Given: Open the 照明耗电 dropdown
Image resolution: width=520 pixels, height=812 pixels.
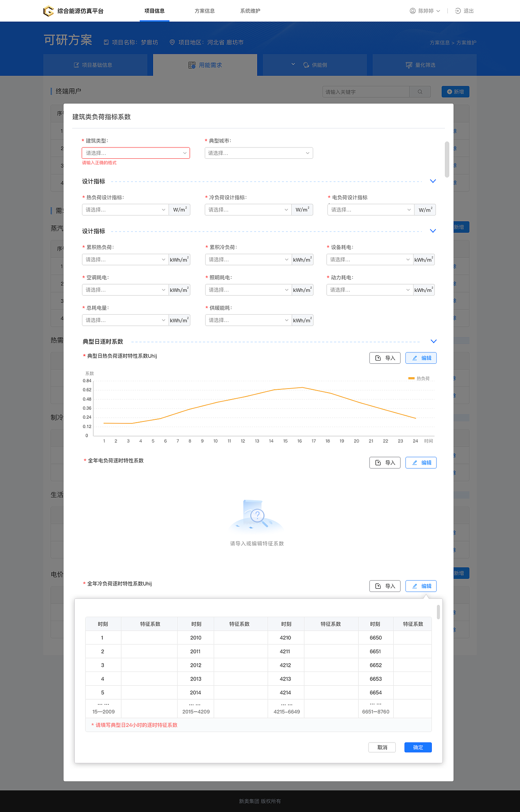Looking at the screenshot, I should tap(248, 290).
